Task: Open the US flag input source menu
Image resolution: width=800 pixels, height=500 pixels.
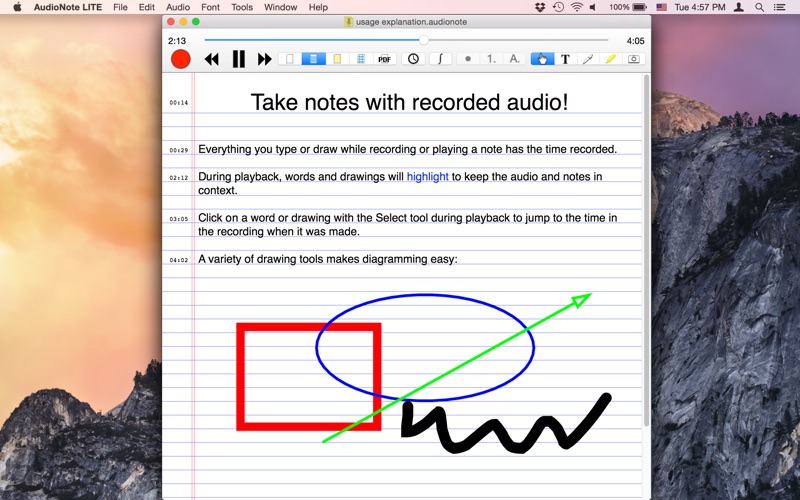Action: (x=662, y=7)
